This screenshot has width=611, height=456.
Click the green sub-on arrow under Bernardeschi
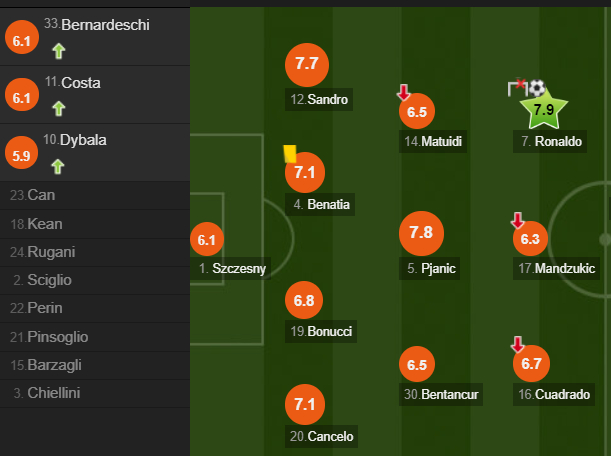pyautogui.click(x=59, y=51)
